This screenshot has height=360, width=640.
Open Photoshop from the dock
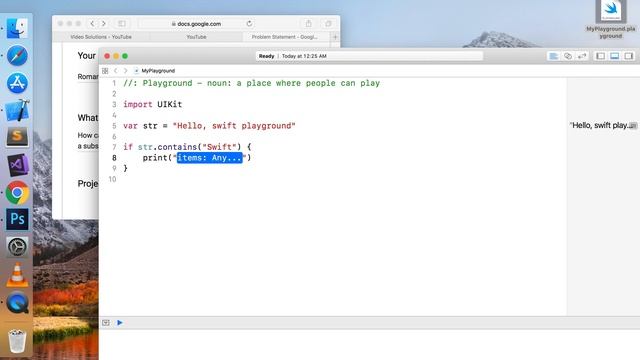(x=17, y=219)
